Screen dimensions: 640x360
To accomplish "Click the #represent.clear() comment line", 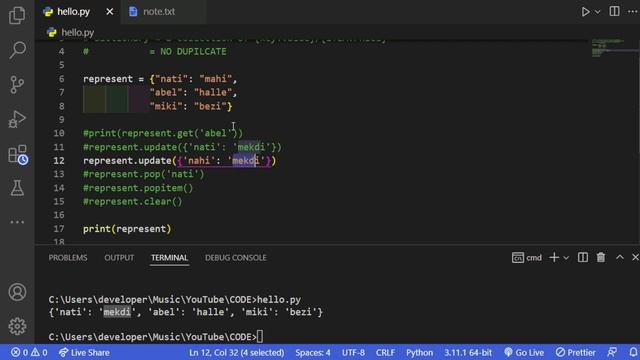I will (133, 201).
